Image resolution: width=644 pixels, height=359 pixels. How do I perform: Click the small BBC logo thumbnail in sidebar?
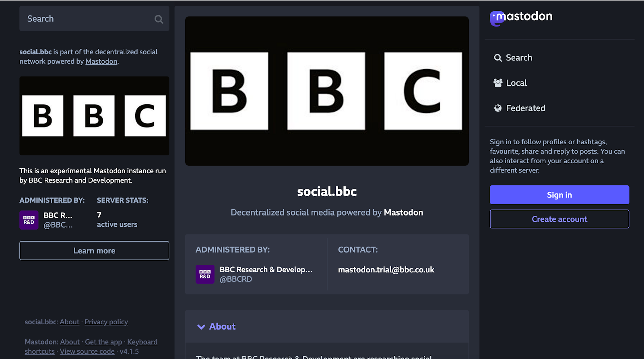(x=94, y=116)
